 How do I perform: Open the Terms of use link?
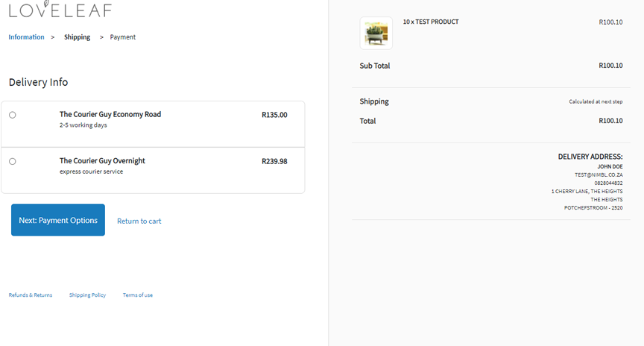coord(138,295)
